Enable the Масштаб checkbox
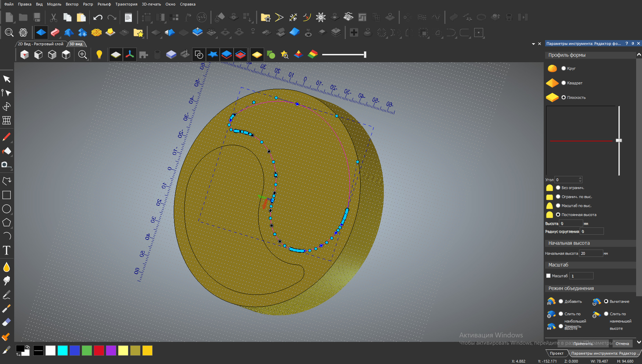 tap(548, 276)
